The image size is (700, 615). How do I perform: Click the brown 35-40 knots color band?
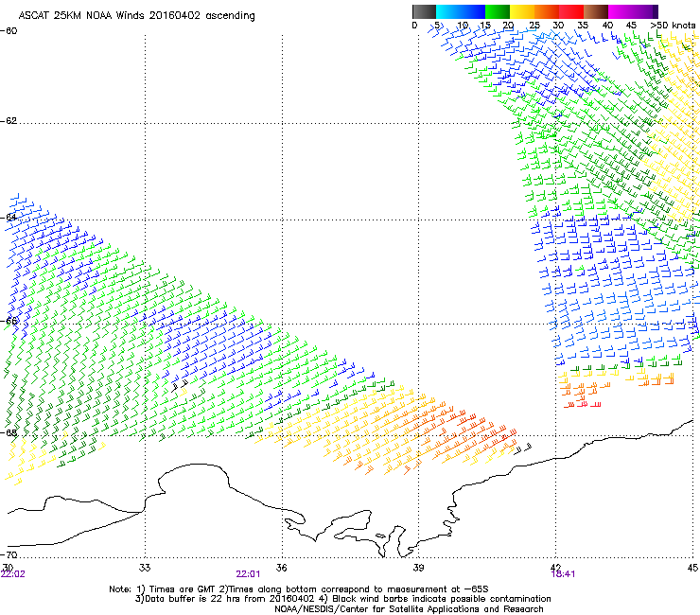(596, 11)
